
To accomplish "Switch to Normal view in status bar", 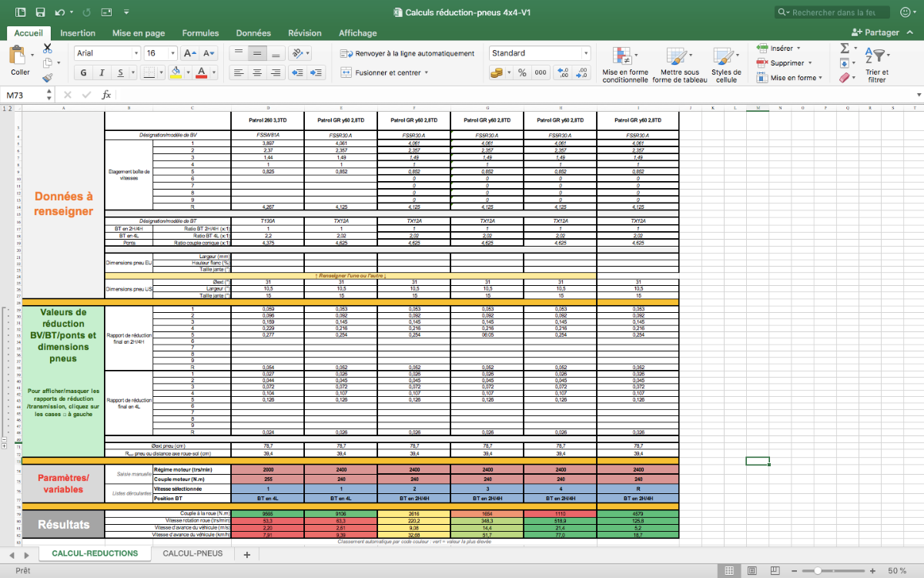I will coord(728,571).
